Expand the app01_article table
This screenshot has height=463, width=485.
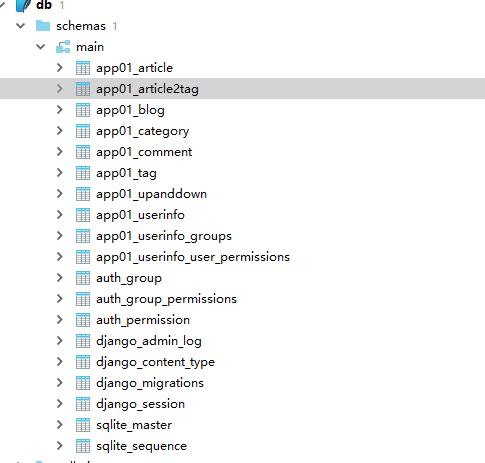(x=60, y=68)
